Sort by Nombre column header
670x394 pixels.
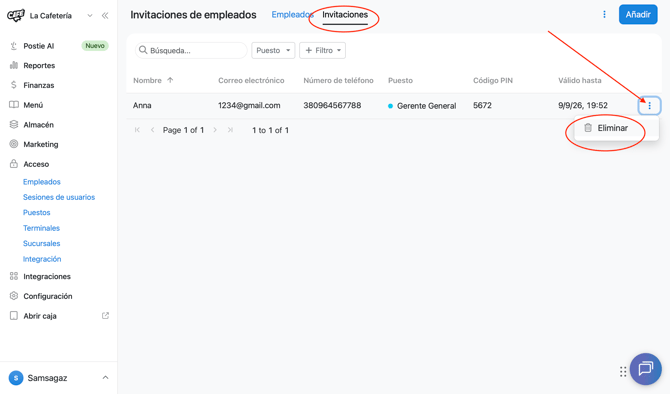(147, 80)
